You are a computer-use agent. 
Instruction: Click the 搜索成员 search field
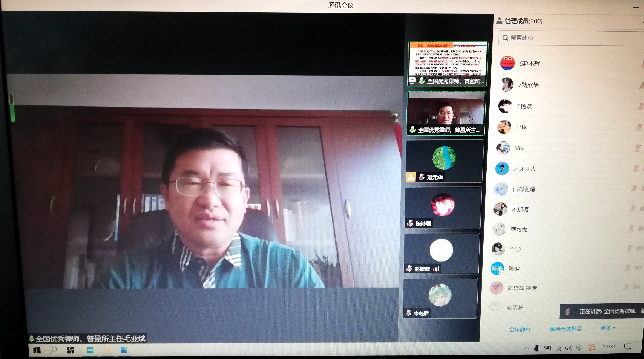click(571, 38)
